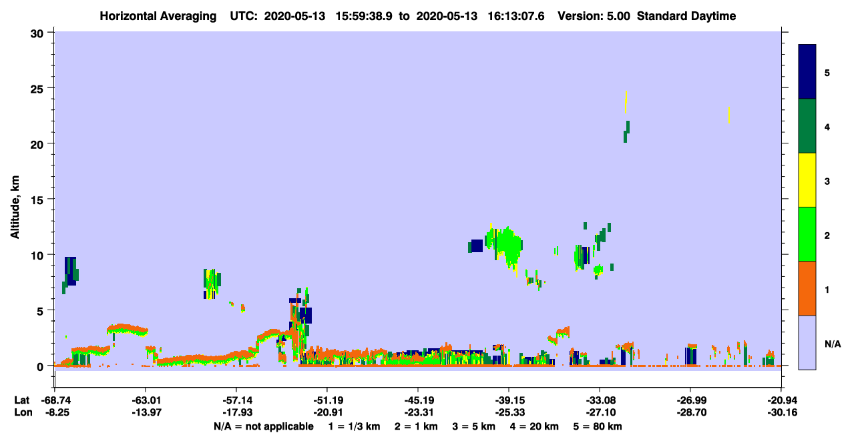
Task: Click legend text "4 = 20 km"
Action: coord(534,426)
